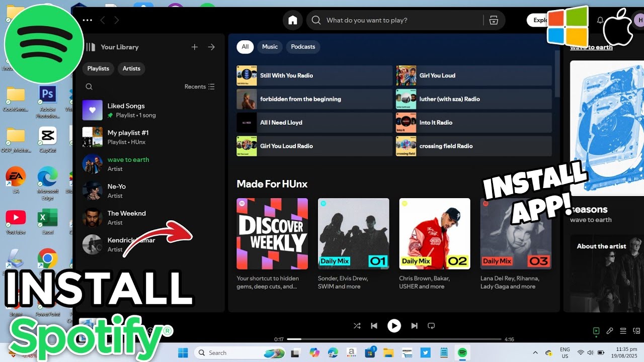The width and height of the screenshot is (644, 362).
Task: Seek on the playback progress bar
Action: 394,339
